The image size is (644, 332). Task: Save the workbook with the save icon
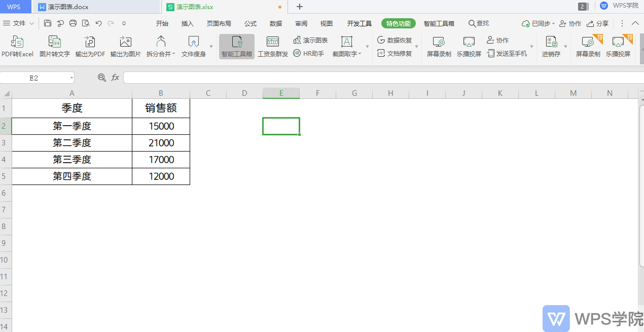tap(48, 23)
